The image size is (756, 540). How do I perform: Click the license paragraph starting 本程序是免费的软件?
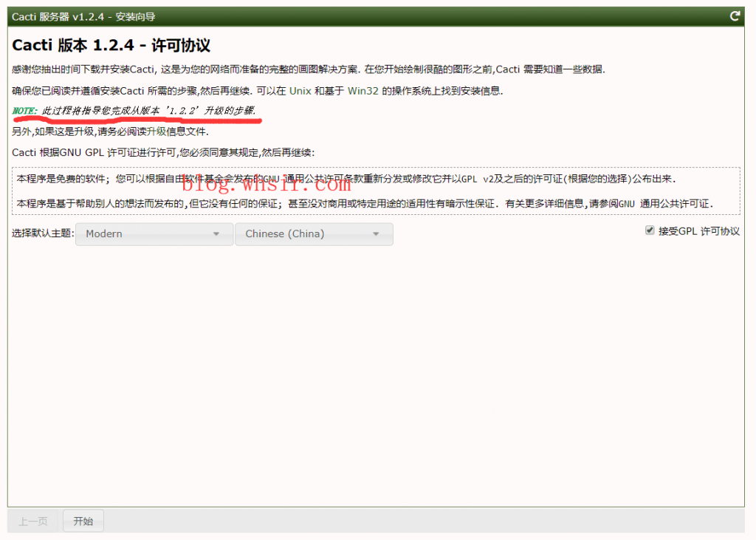[346, 179]
